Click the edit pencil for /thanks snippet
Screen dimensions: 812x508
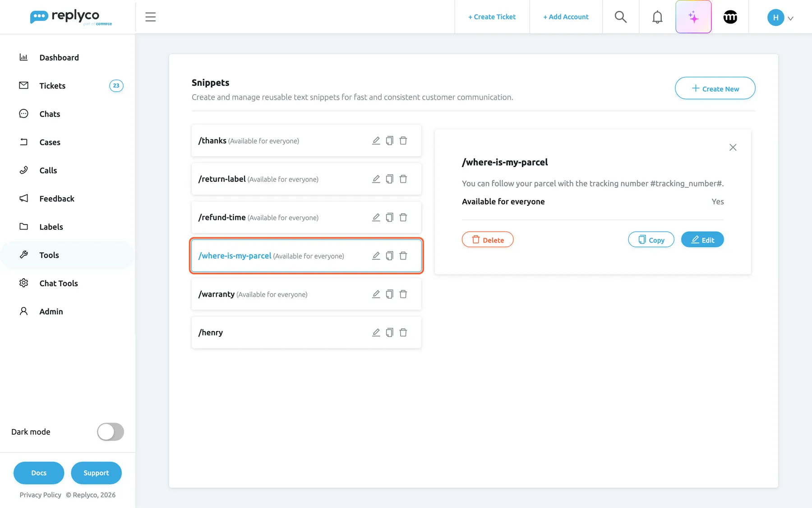(x=376, y=140)
